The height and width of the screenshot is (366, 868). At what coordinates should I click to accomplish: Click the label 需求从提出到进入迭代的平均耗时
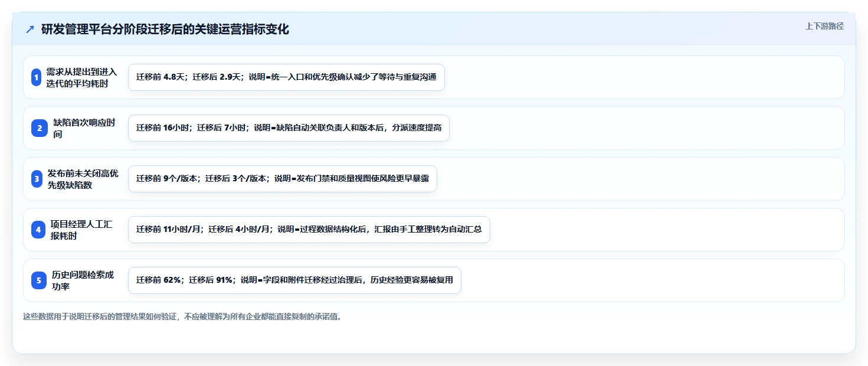82,77
